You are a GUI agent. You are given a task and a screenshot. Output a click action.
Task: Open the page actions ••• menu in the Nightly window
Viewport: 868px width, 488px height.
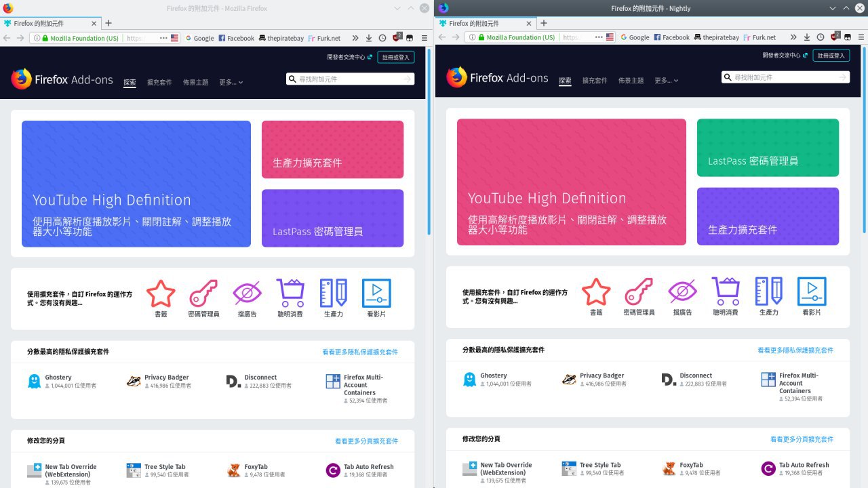pos(599,37)
